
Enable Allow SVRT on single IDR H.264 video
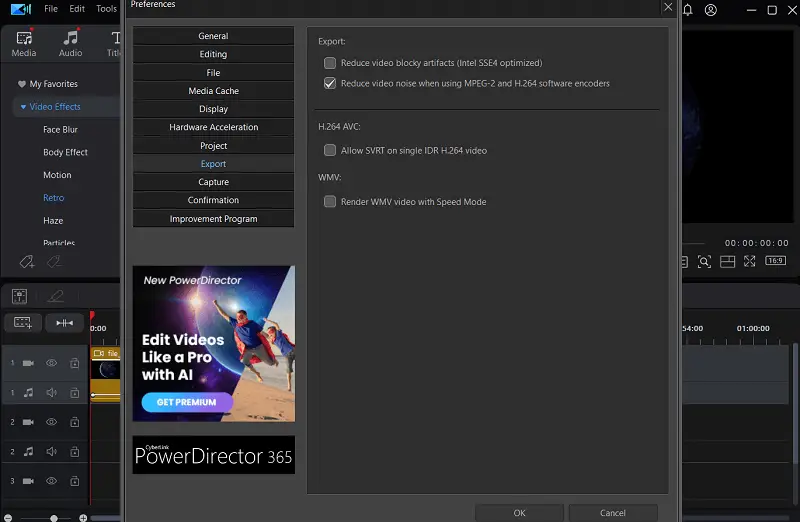[x=330, y=151]
